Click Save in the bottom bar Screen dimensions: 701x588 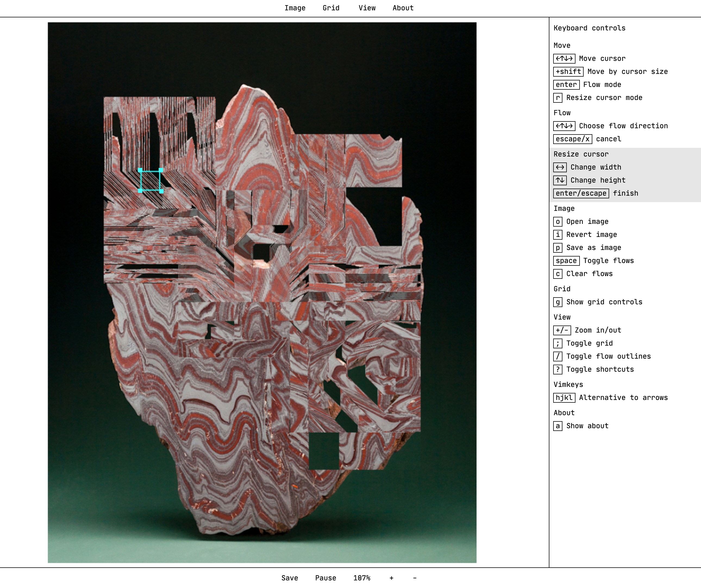(290, 578)
